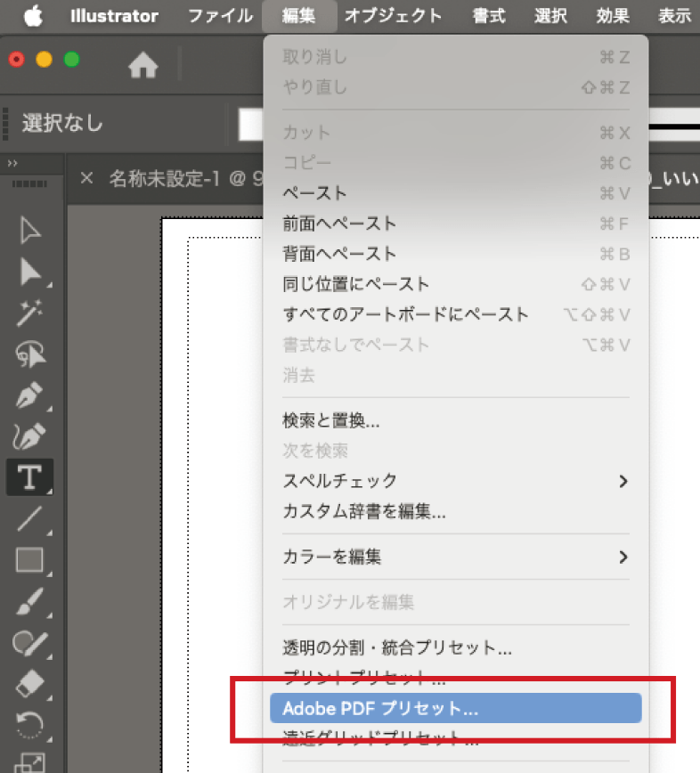Click the 選択なし label in control bar
This screenshot has height=773, width=700.
[62, 123]
